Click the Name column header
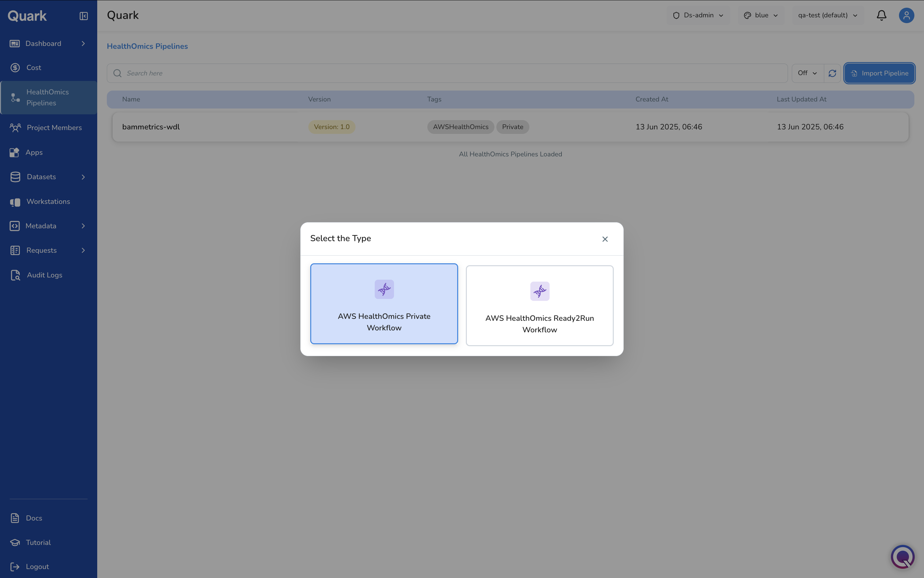This screenshot has height=578, width=924. point(131,100)
